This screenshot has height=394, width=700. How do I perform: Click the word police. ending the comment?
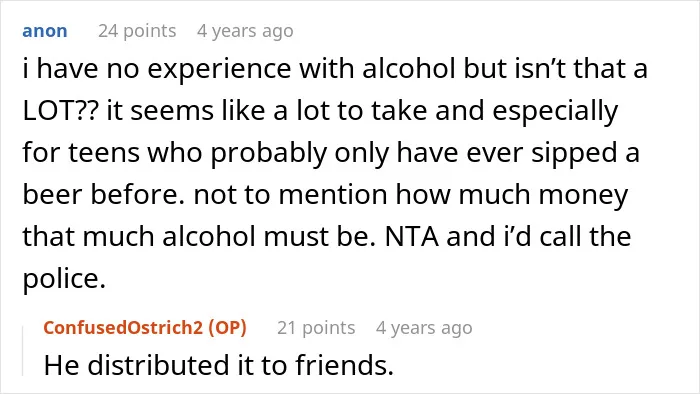[64, 280]
